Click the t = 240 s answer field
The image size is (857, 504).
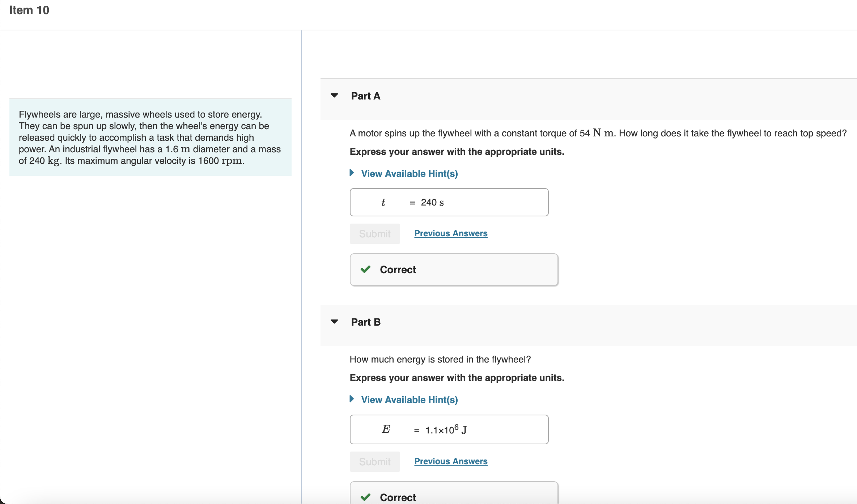pyautogui.click(x=449, y=202)
